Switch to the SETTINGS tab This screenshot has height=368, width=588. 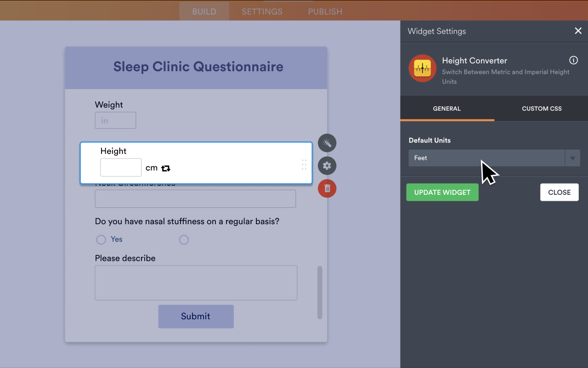point(262,11)
